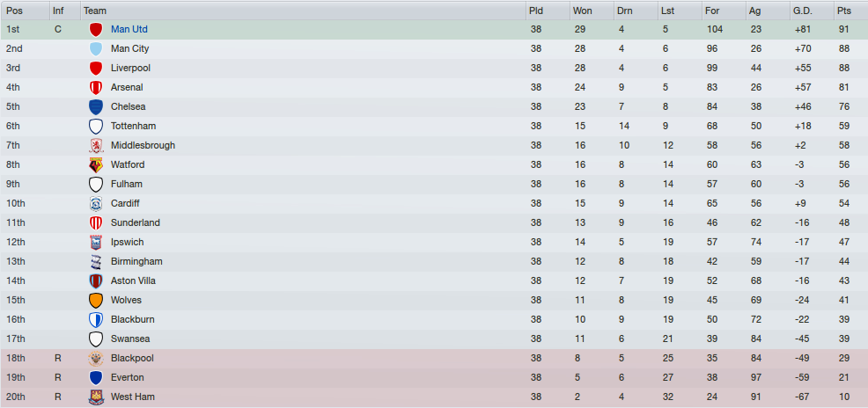Screen dimensions: 868x408
Task: Select the Tottenham team name
Action: pos(134,126)
